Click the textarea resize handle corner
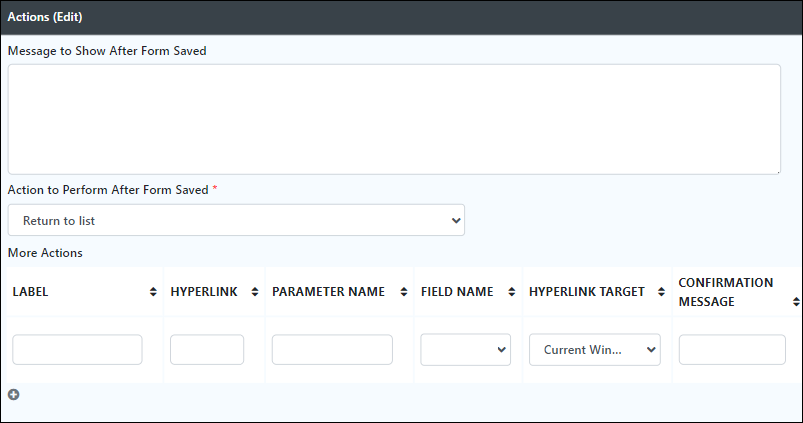The width and height of the screenshot is (803, 423). 778,172
